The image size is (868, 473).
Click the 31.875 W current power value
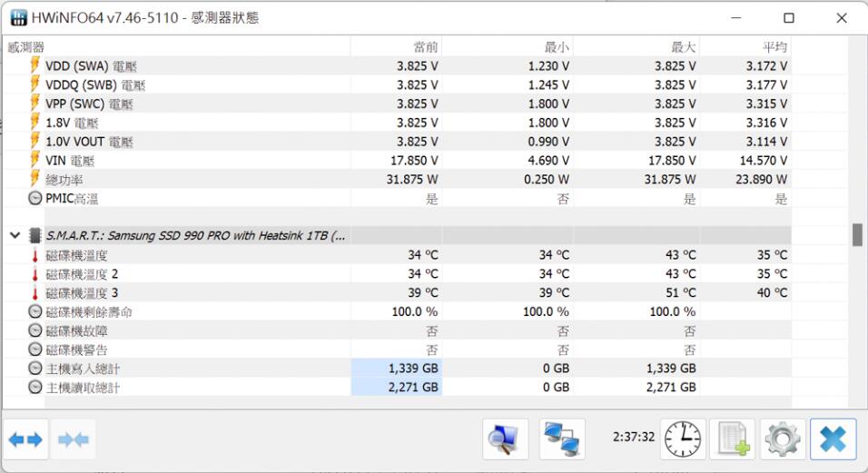(412, 179)
